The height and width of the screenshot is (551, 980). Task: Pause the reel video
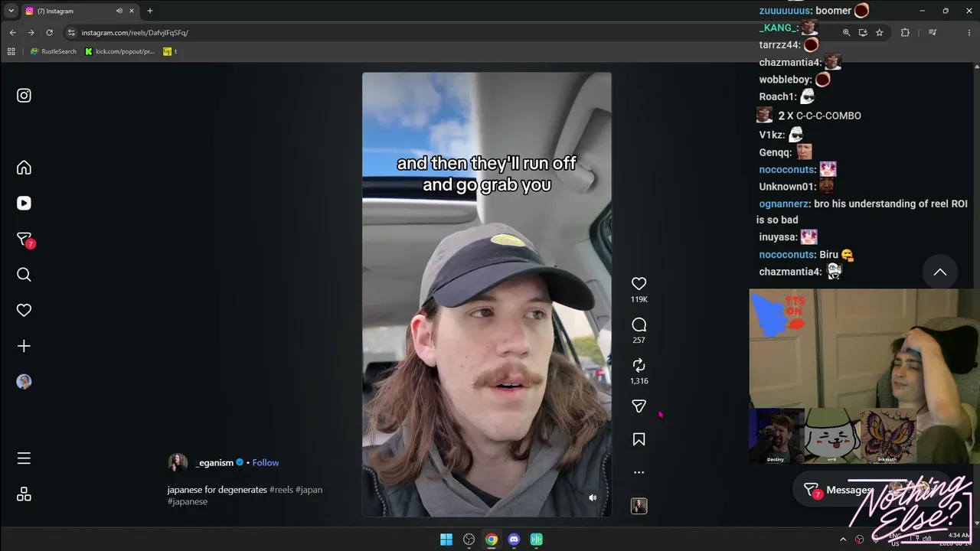[x=487, y=295]
